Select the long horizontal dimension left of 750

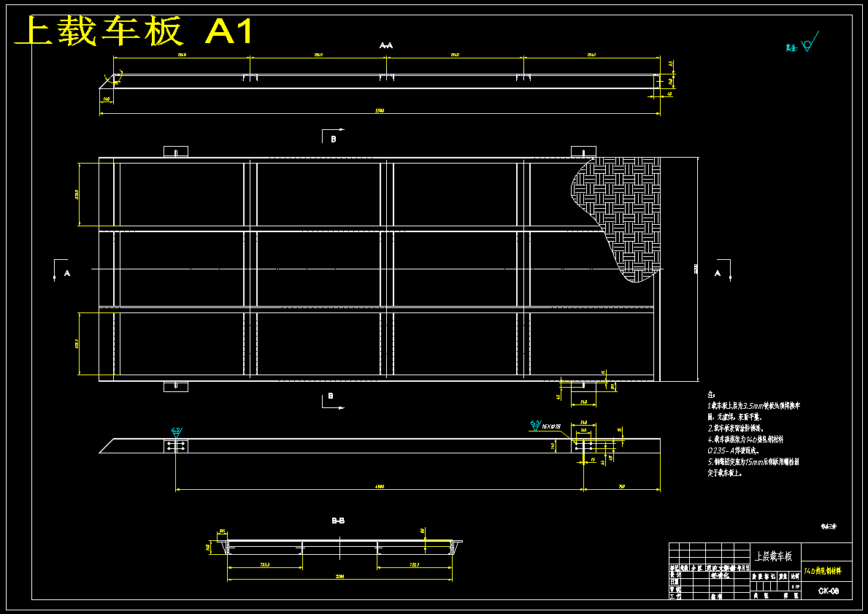coord(380,488)
